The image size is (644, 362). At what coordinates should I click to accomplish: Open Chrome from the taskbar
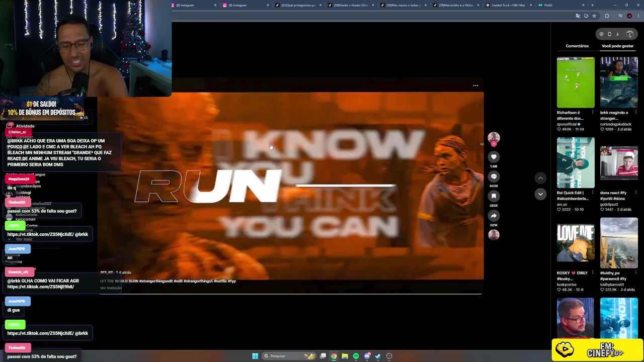334,356
